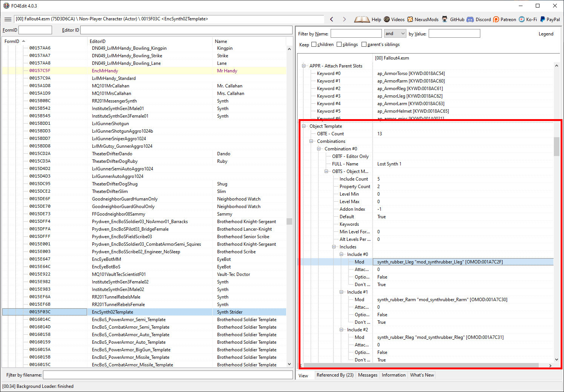Select the EncMrHandy record row
Viewport: 564px width, 392px height.
tap(144, 70)
